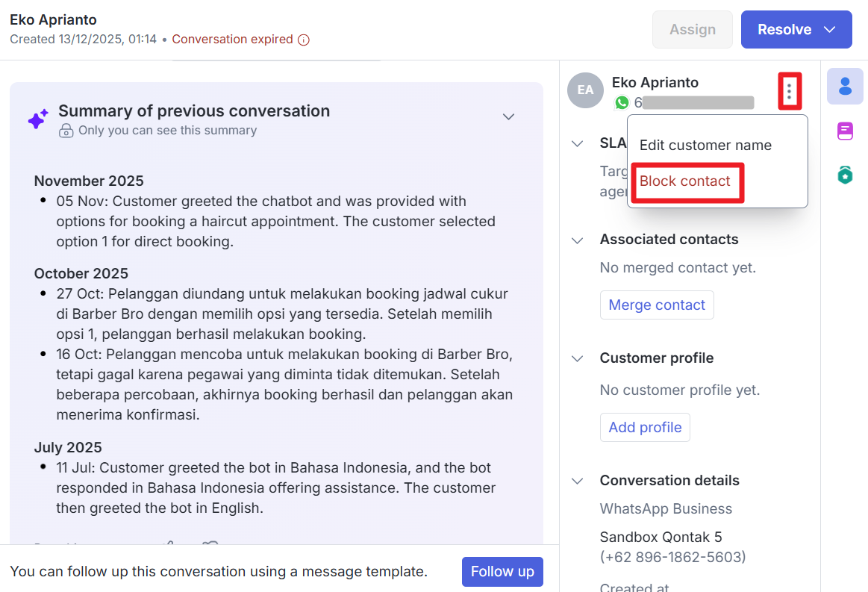Collapse the SLA section
This screenshot has width=868, height=592.
(x=577, y=143)
